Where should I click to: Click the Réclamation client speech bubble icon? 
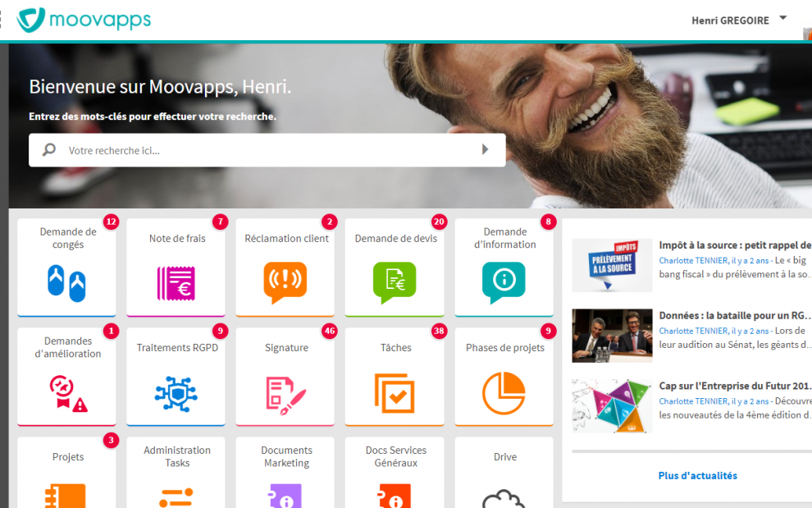click(x=285, y=281)
